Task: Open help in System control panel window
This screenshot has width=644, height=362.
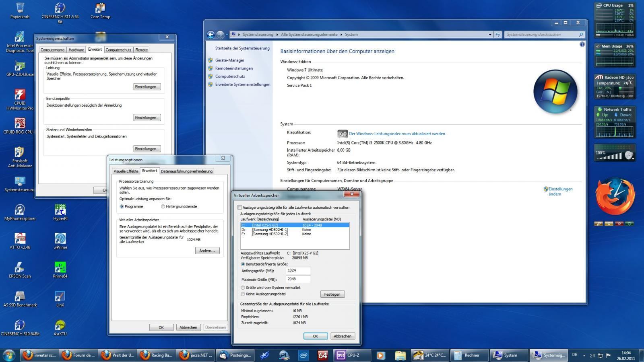Action: (582, 44)
